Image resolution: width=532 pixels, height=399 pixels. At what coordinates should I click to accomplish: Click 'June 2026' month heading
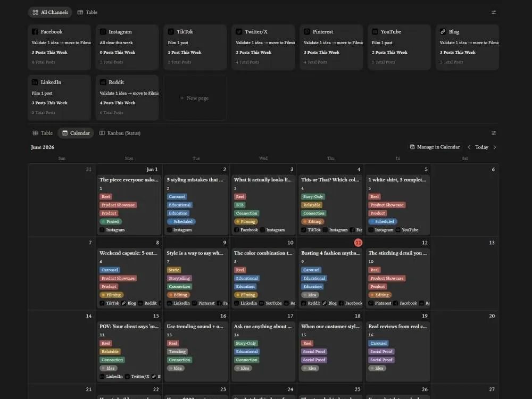click(43, 147)
